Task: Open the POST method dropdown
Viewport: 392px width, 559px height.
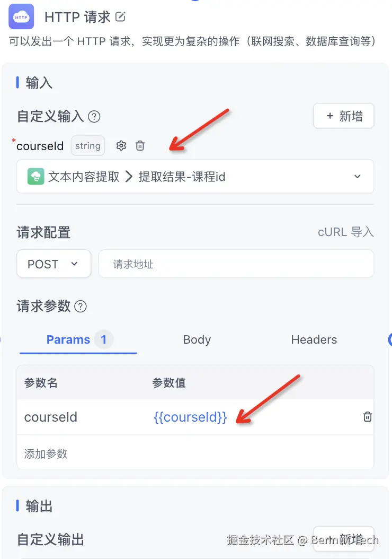Action: (x=54, y=264)
